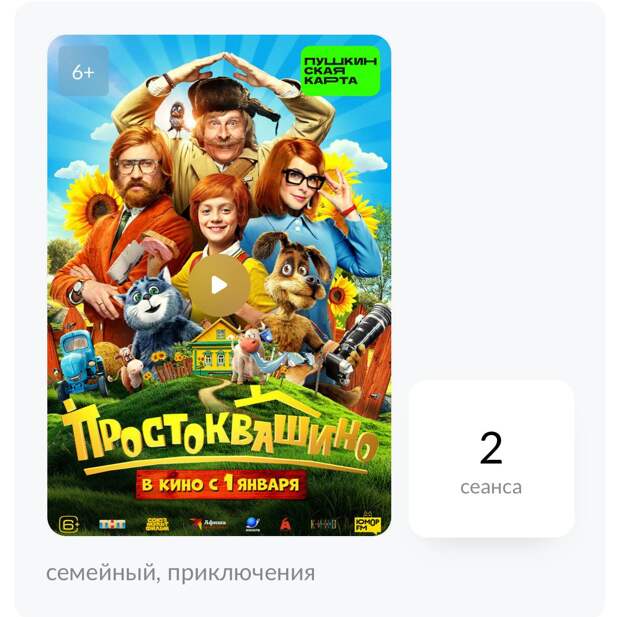Play the Простоквашино trailer
The width and height of the screenshot is (620, 617).
click(219, 285)
